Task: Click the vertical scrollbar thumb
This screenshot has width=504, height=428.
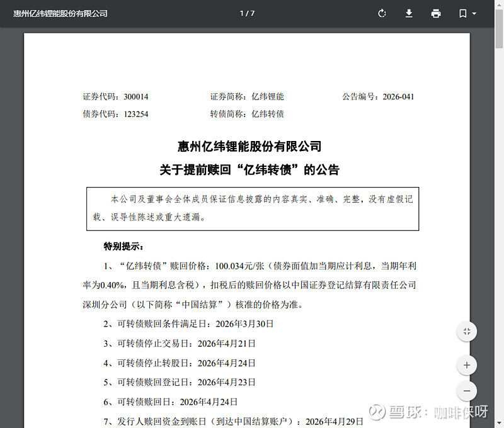Action: click(x=499, y=28)
